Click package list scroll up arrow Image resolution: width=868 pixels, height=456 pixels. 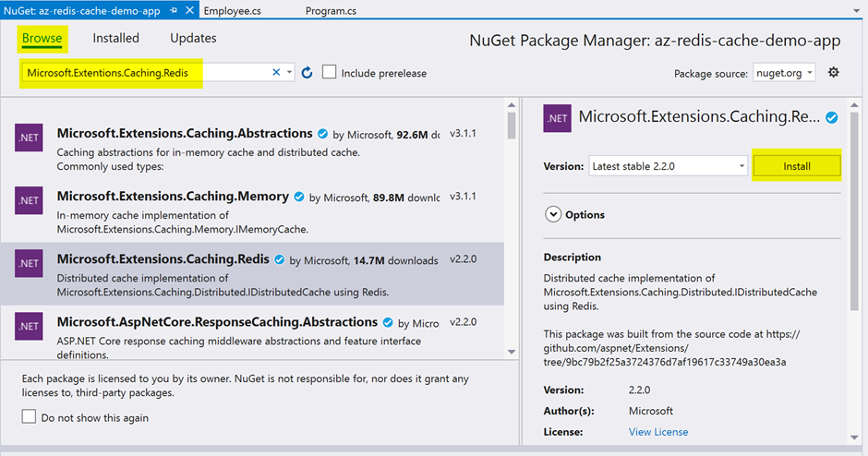coord(512,105)
